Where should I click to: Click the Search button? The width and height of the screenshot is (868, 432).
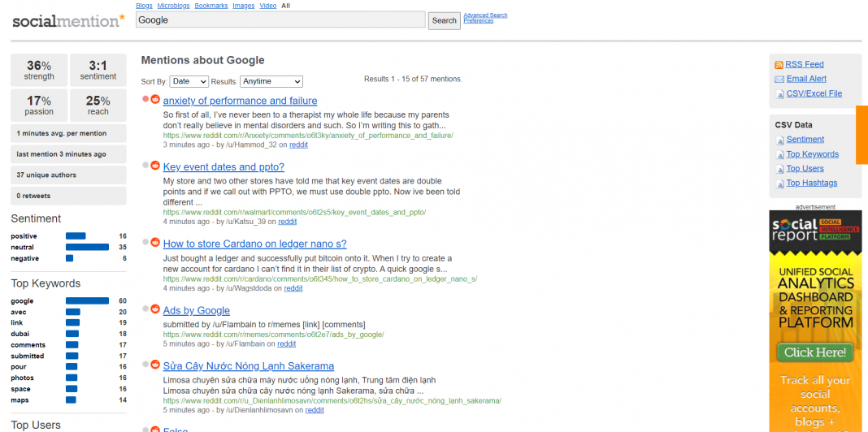coord(444,20)
